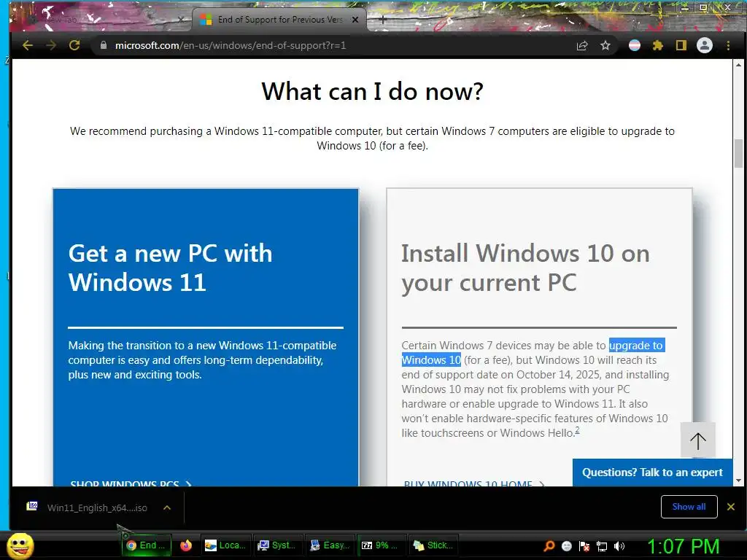Open the Chrome three-dot menu
Screen dimensions: 747x560
(x=728, y=46)
